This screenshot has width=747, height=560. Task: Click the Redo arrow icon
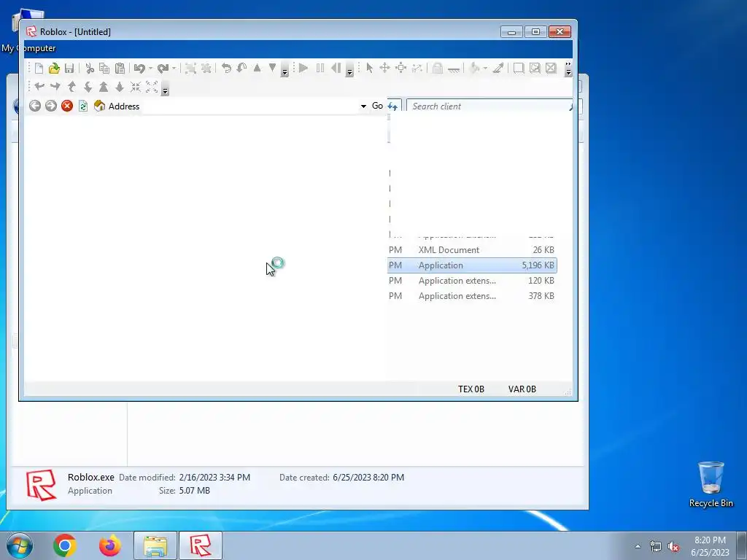[x=163, y=68]
